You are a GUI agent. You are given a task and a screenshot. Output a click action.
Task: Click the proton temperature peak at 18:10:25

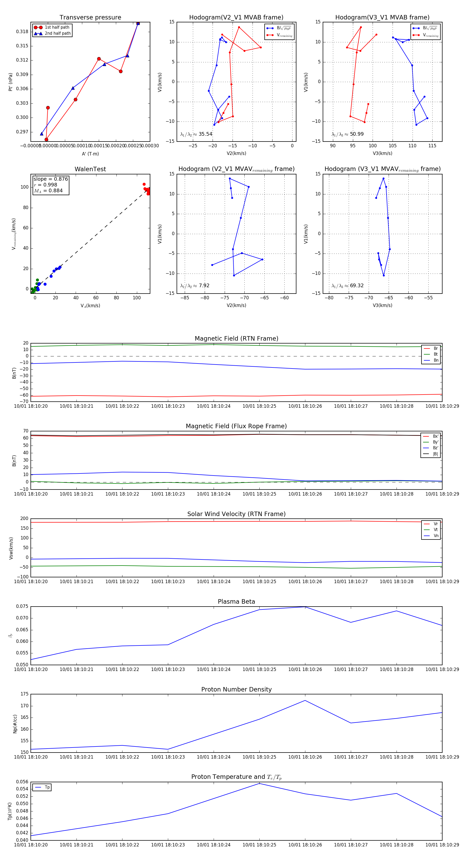[x=259, y=783]
